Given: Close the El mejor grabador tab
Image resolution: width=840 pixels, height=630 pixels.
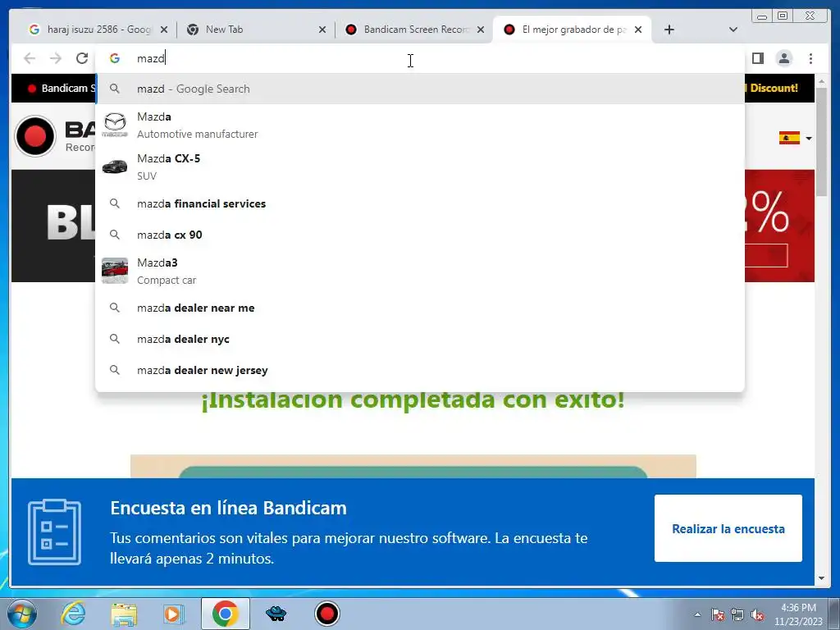Looking at the screenshot, I should point(638,30).
